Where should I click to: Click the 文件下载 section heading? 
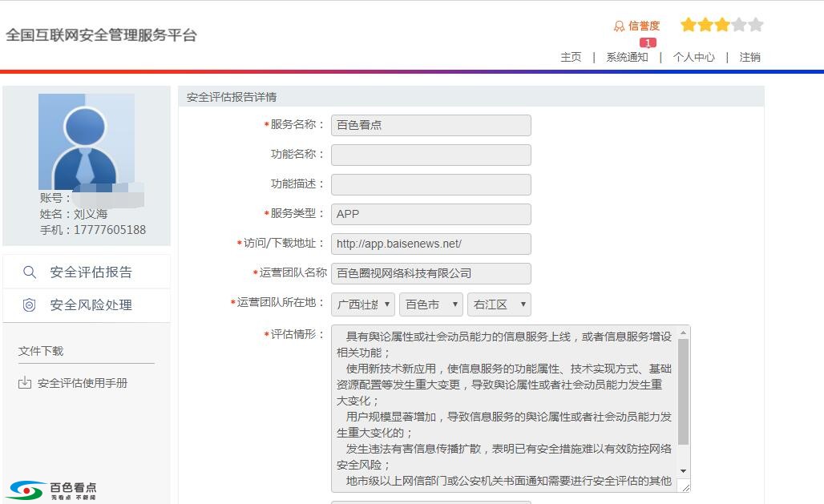point(41,351)
